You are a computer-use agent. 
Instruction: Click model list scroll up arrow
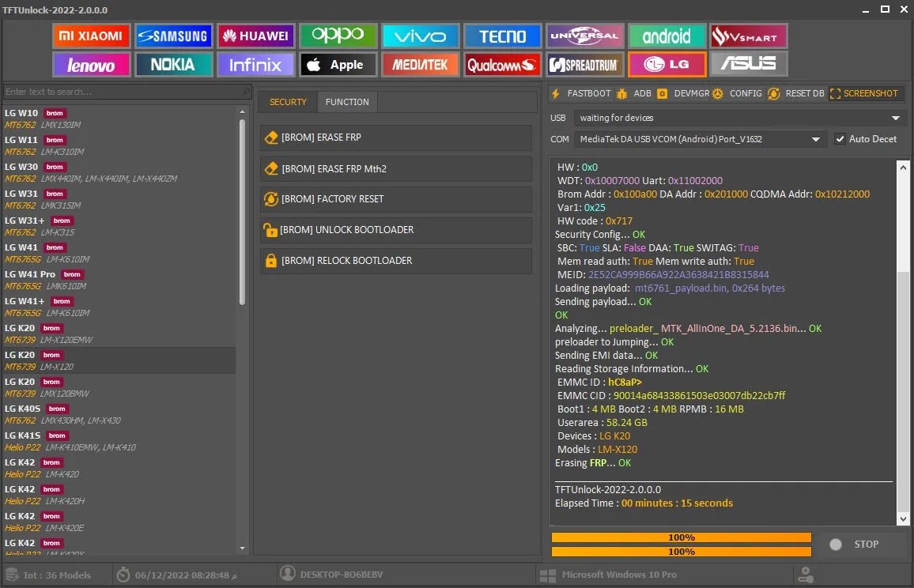pyautogui.click(x=242, y=111)
